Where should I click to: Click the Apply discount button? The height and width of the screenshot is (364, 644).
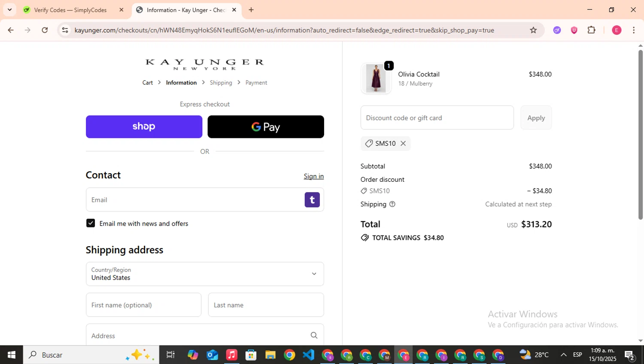(x=536, y=118)
